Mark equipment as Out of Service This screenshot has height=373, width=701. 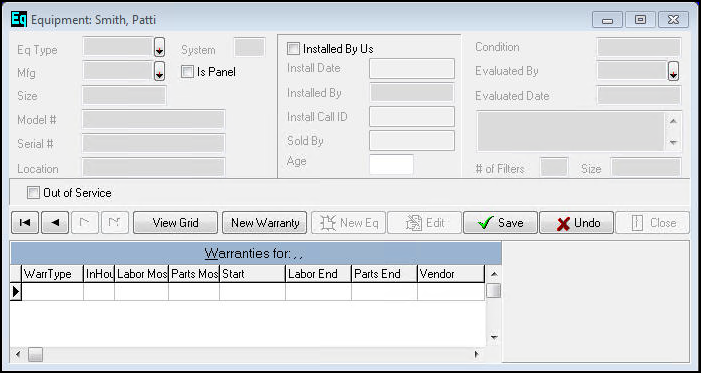coord(33,193)
